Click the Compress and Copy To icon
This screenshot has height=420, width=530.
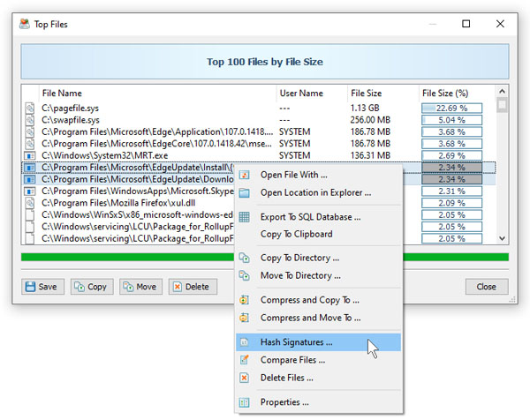point(244,300)
